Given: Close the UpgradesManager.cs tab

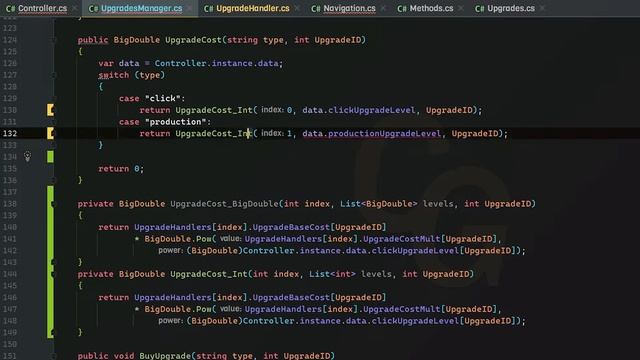Looking at the screenshot, I should click(x=190, y=8).
